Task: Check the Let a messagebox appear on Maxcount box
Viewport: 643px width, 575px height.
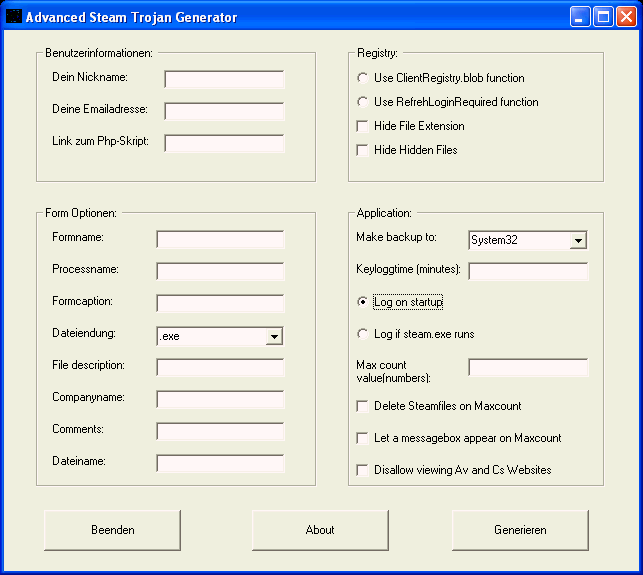Action: (362, 438)
